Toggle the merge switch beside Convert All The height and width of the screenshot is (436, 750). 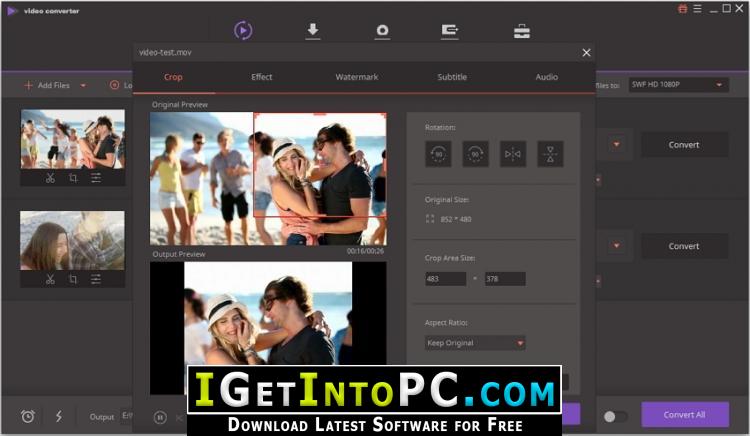click(x=615, y=416)
